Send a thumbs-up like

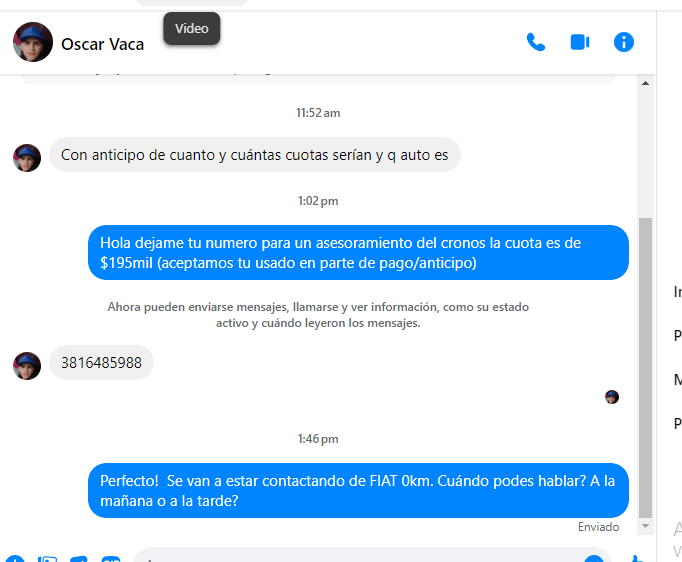pyautogui.click(x=636, y=559)
